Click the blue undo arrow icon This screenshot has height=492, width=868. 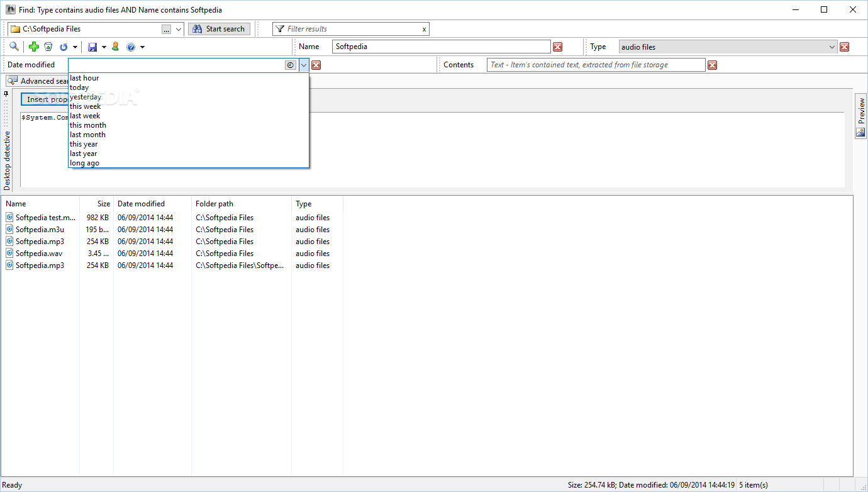coord(64,47)
